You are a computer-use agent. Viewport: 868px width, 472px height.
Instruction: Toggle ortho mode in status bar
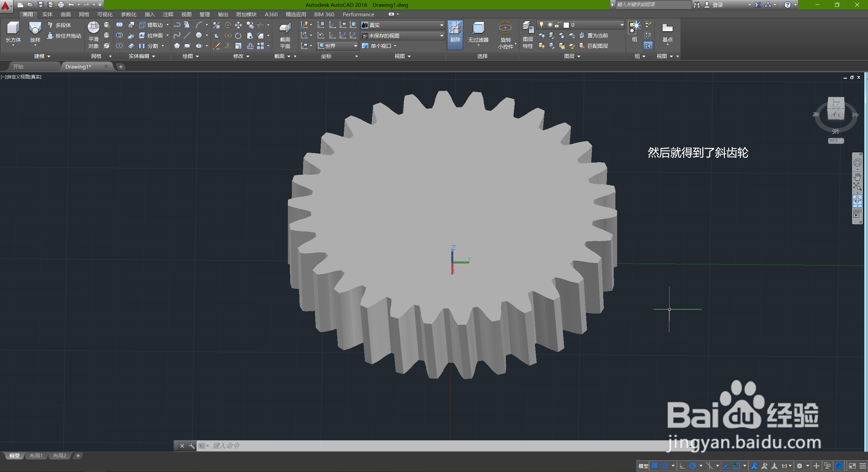683,466
